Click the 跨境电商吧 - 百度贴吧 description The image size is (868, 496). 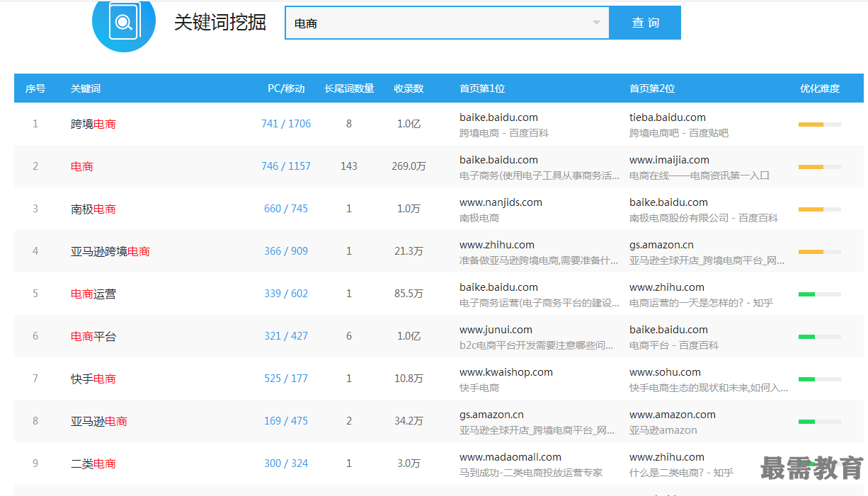[679, 133]
